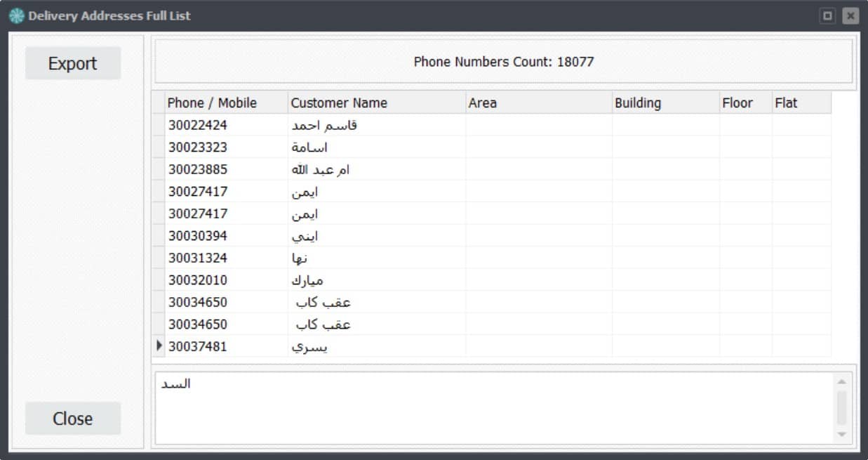Click into the notes text box containing السد

point(493,408)
